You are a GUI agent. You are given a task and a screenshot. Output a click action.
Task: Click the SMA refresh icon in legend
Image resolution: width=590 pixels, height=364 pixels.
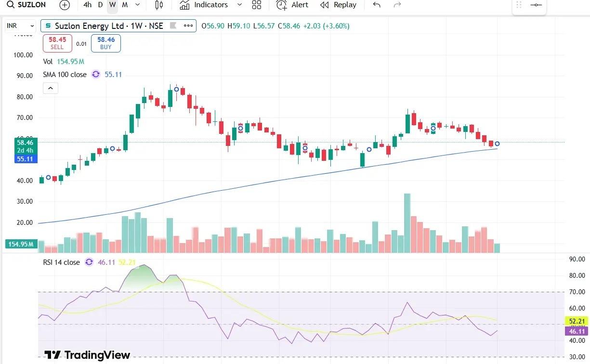95,75
